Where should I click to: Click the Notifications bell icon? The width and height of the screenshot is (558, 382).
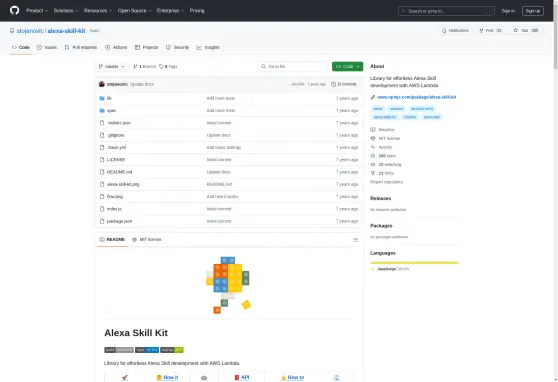coord(444,31)
